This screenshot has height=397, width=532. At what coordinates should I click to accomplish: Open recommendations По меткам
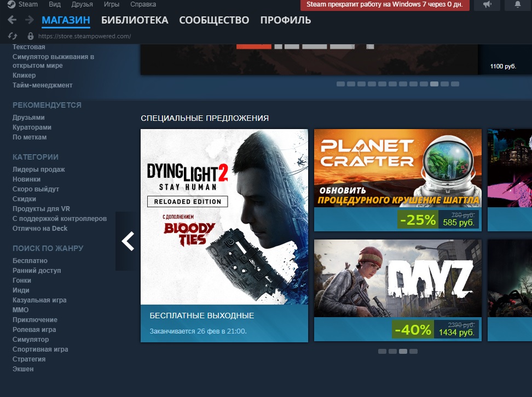30,137
